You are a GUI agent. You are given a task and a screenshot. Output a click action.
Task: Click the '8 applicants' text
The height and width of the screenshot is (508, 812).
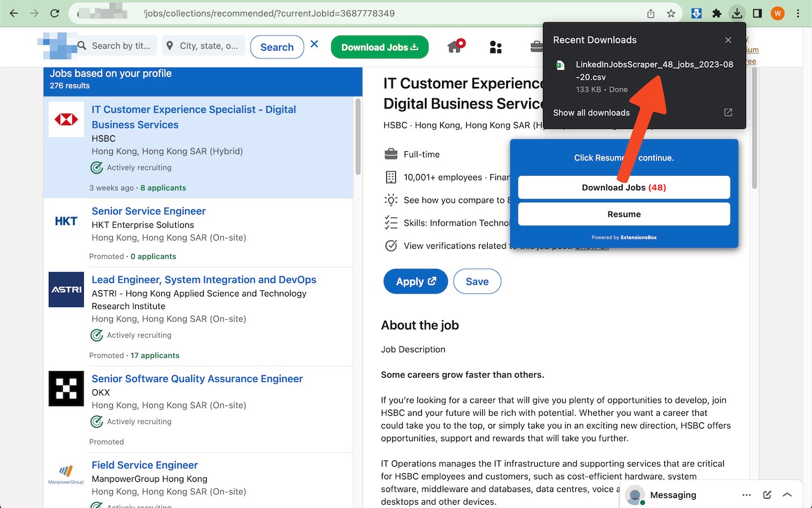[163, 188]
